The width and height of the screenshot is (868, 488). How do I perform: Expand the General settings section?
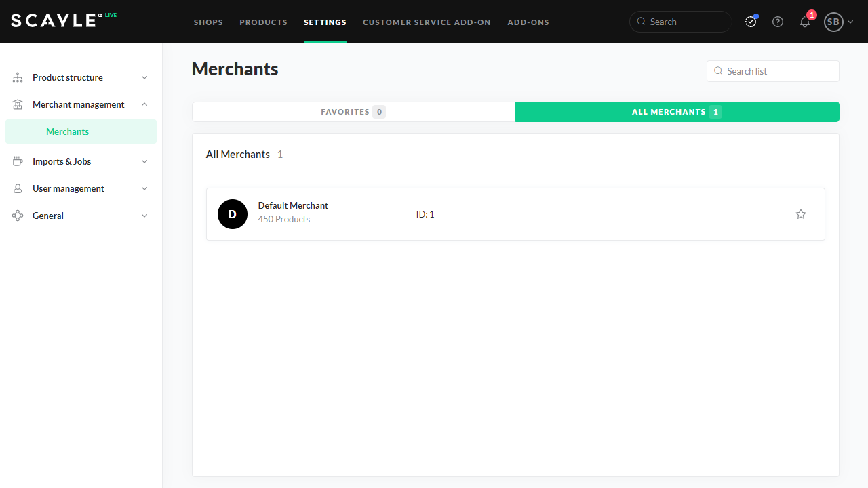(144, 216)
